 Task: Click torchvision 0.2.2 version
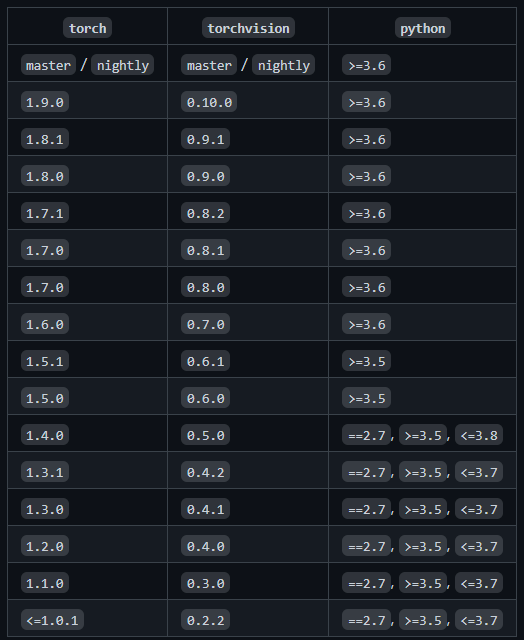205,620
